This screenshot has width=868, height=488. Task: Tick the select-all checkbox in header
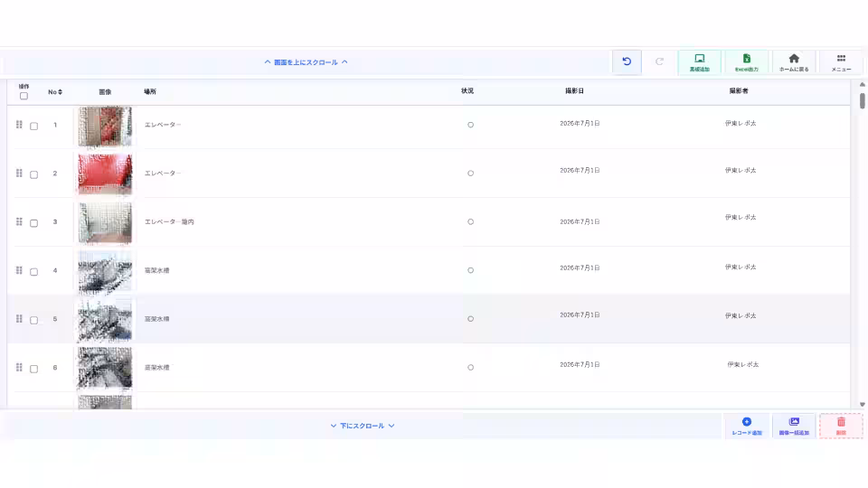click(x=24, y=96)
